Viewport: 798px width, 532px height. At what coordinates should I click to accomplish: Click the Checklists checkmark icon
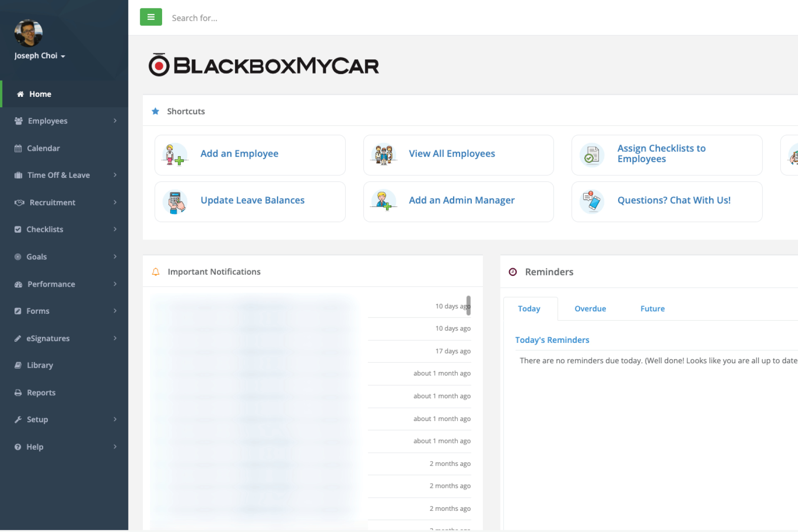coord(18,229)
